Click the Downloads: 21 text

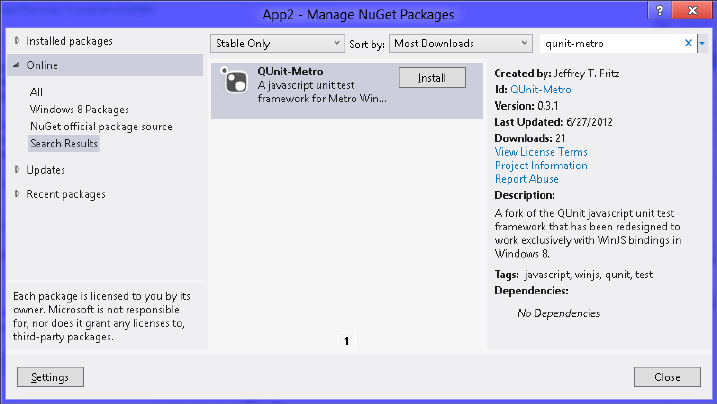530,138
